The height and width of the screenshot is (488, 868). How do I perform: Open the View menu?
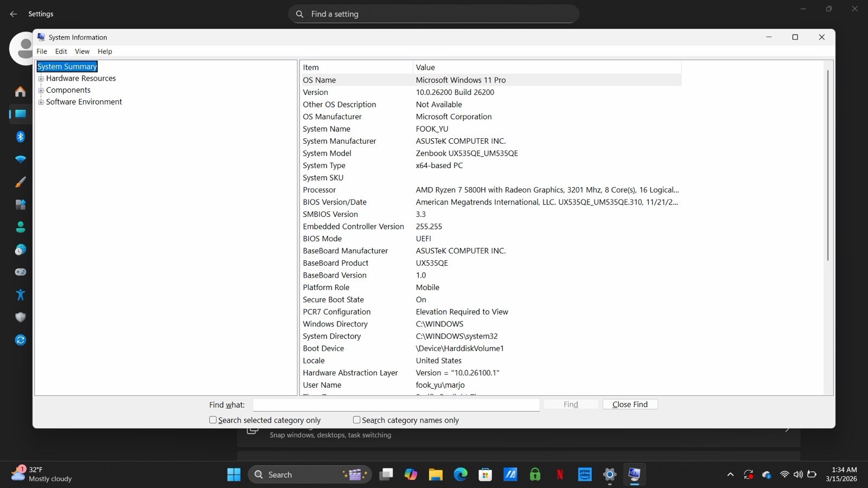click(82, 52)
